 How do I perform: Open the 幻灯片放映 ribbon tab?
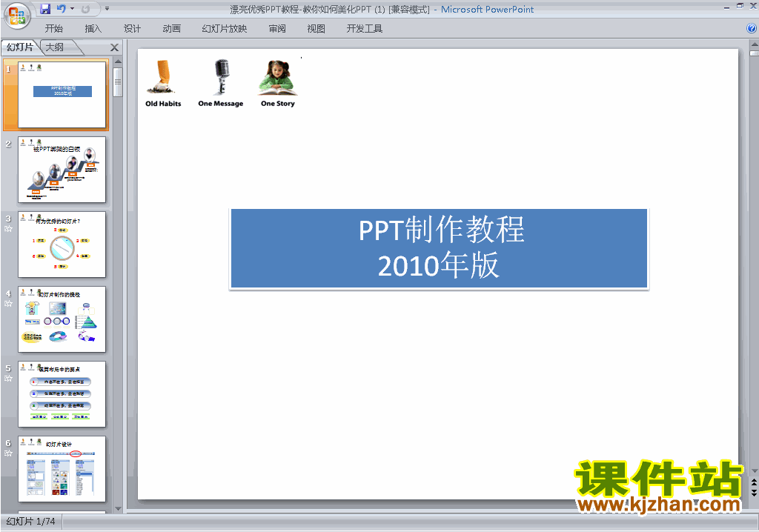(x=224, y=29)
